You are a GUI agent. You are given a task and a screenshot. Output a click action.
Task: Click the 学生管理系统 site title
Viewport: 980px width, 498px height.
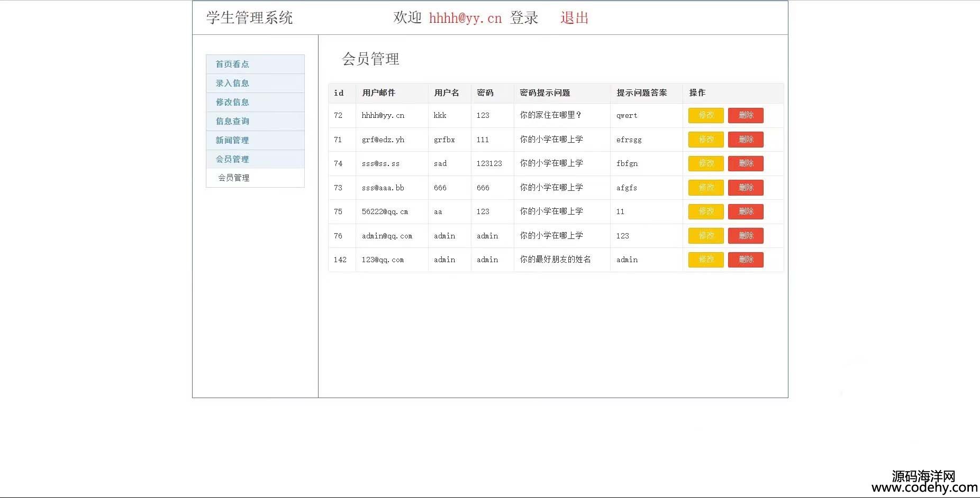pos(249,18)
